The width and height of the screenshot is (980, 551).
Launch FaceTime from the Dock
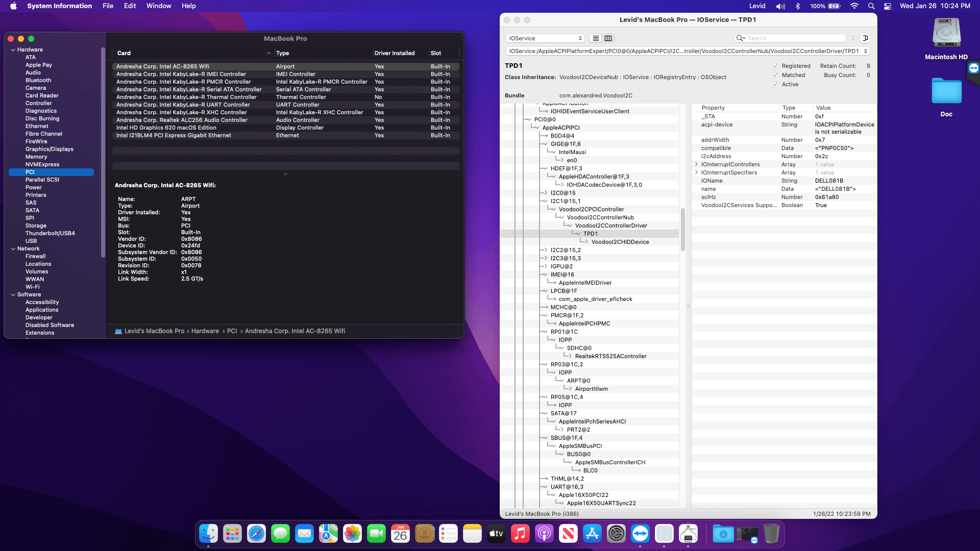376,534
